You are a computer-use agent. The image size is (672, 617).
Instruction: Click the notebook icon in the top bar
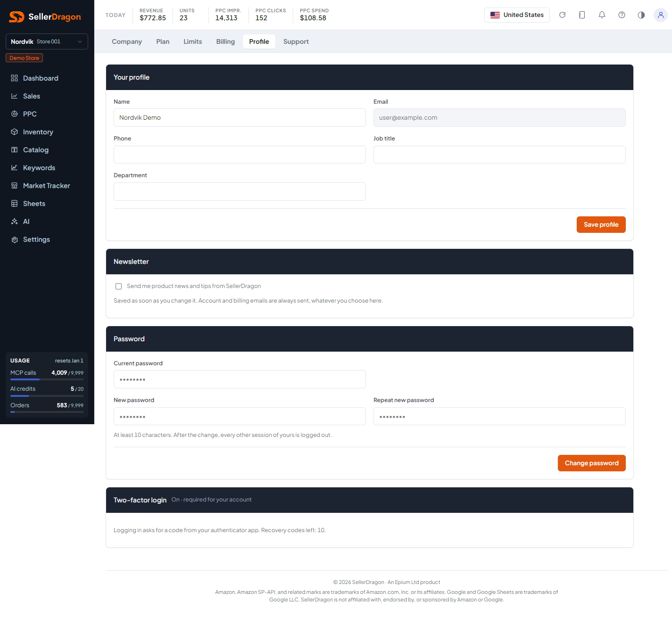point(582,15)
